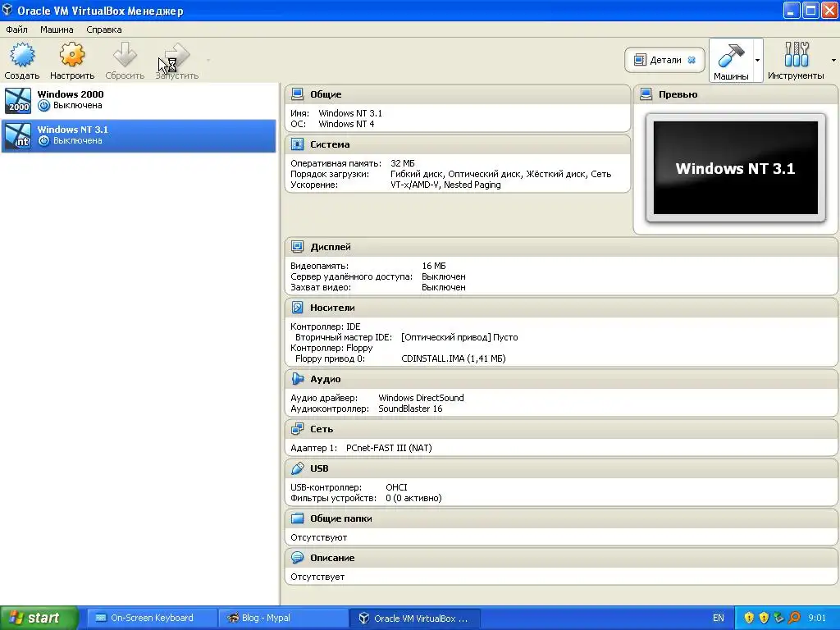Click the Аудио section speaker icon
The height and width of the screenshot is (630, 840).
[297, 379]
